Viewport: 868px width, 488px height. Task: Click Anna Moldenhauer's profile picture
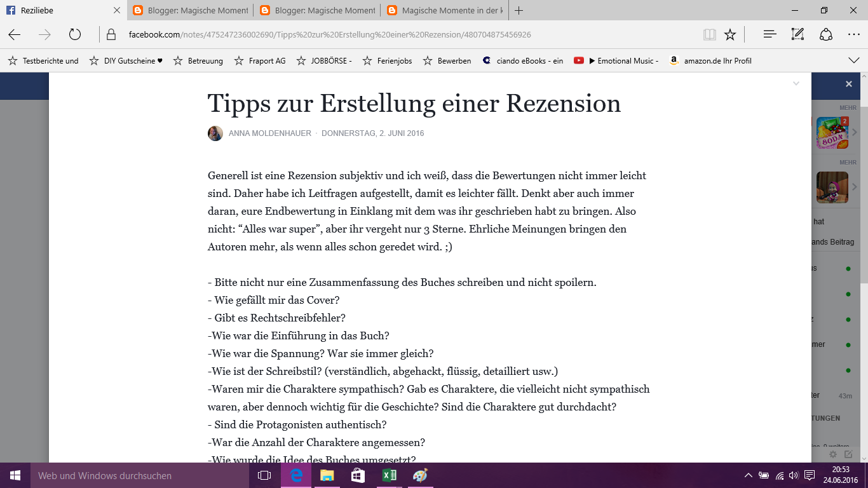(x=215, y=133)
